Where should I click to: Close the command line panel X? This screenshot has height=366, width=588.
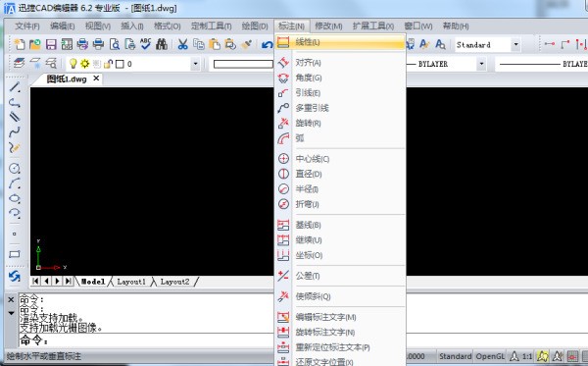click(11, 299)
